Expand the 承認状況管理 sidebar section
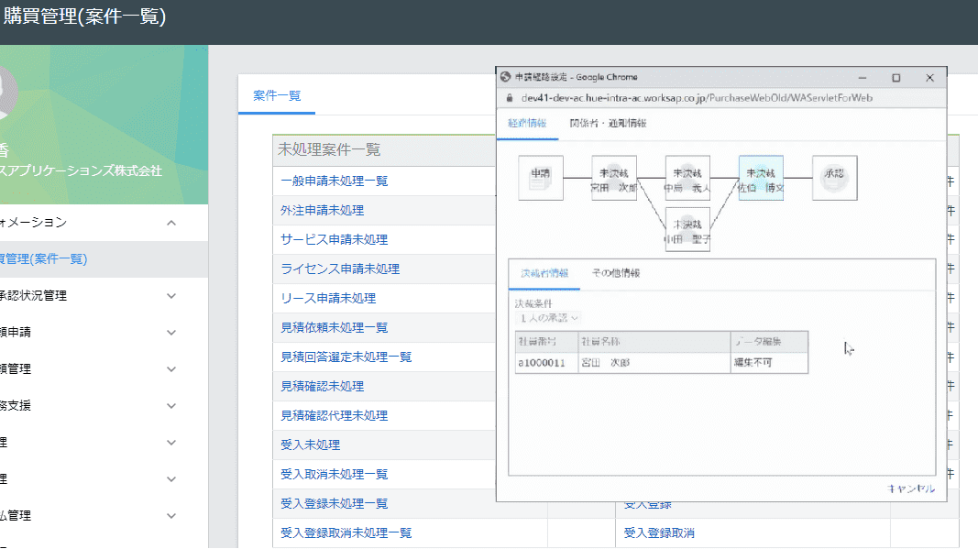Viewport: 978px width, 560px height. point(171,296)
